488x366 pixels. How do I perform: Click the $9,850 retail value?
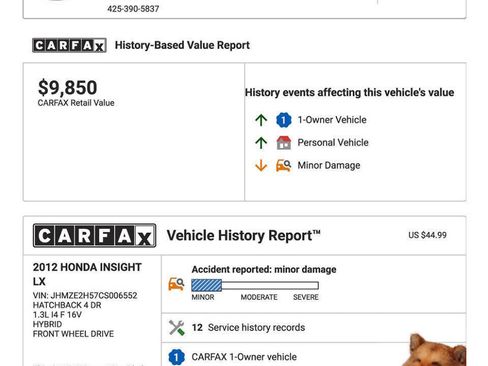(x=68, y=88)
